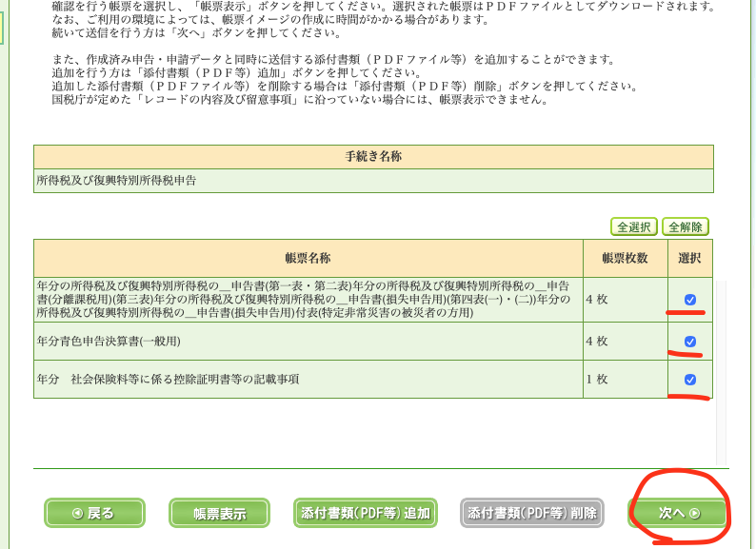Click the 年分青色申告決算書(一般用) form name
756x549 pixels.
108,342
